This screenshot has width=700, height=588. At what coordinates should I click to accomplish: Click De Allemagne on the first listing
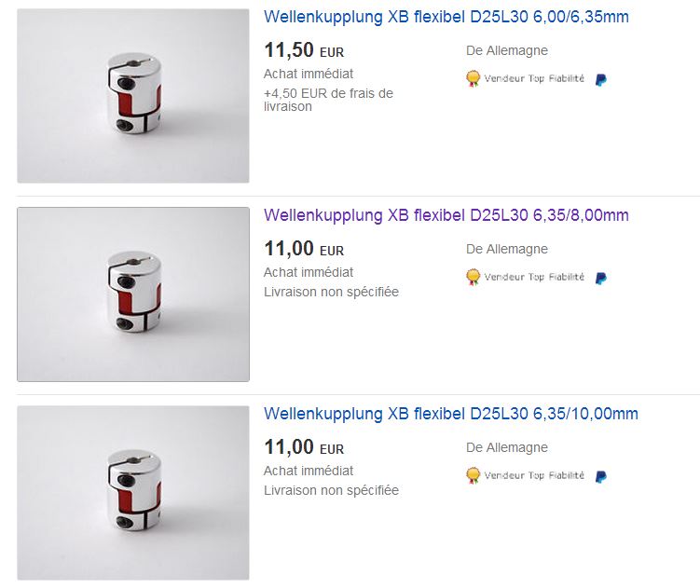tap(507, 50)
